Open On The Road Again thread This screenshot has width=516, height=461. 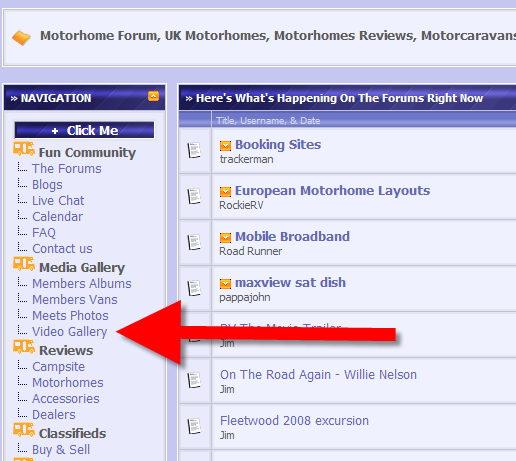(318, 375)
